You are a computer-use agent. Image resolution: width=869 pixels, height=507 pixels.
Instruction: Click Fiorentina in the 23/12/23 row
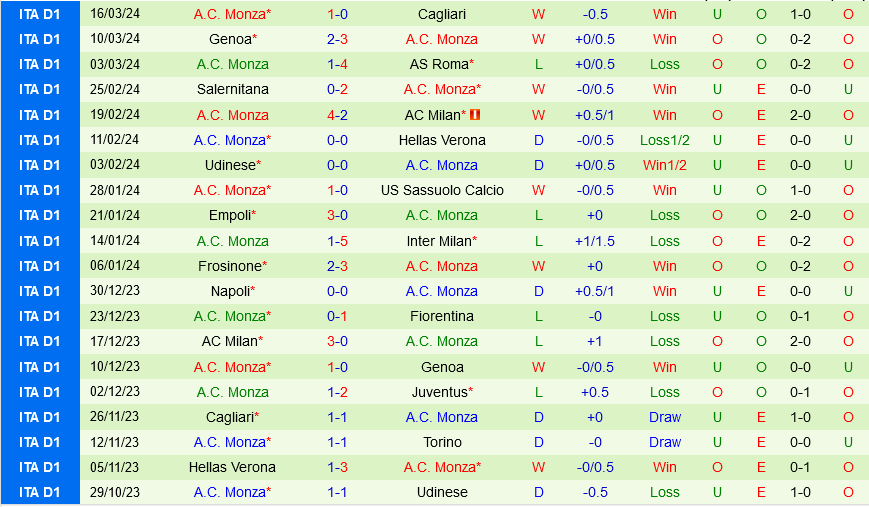pos(442,316)
